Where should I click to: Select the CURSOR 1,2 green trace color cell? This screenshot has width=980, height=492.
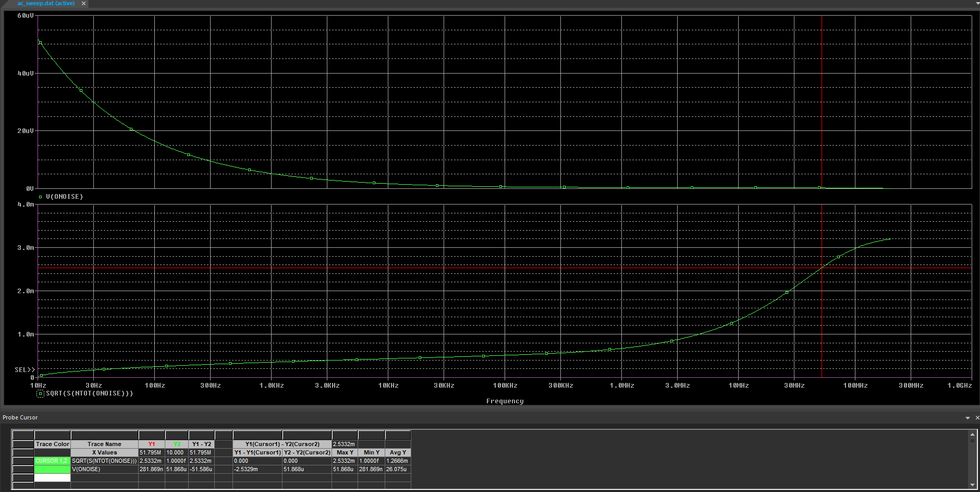tap(52, 461)
